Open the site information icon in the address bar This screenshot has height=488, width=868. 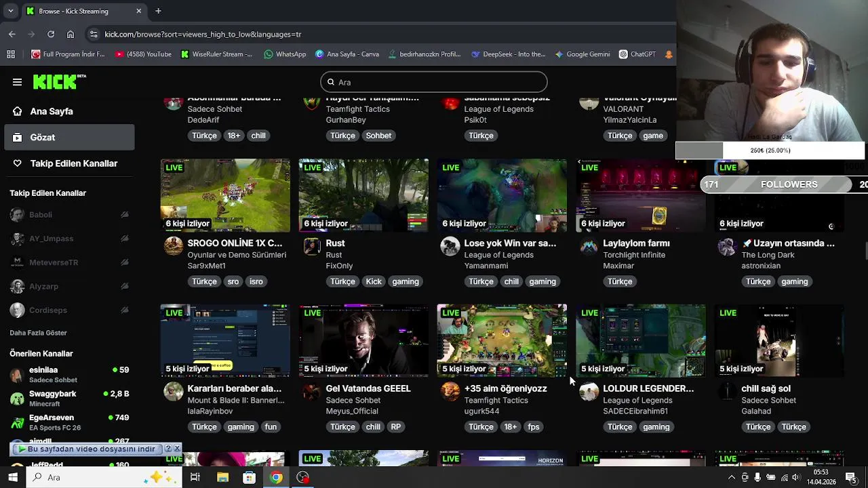[x=94, y=34]
